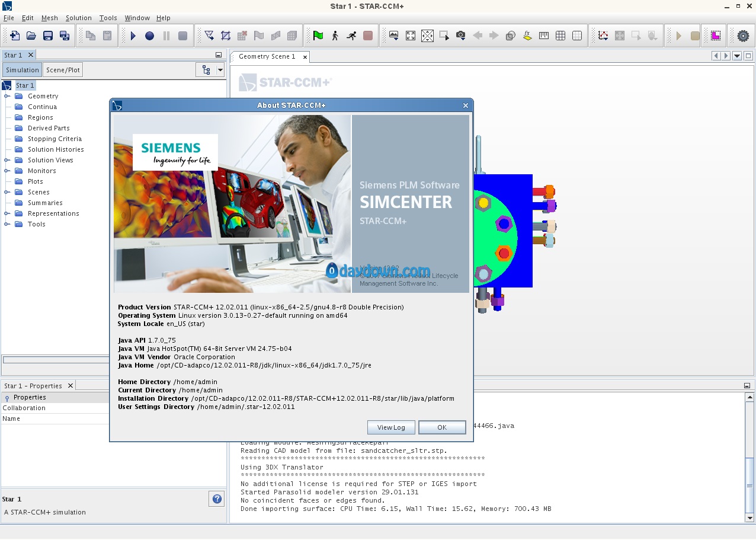The width and height of the screenshot is (756, 540).
Task: Click the Save All toolbar icon
Action: [x=65, y=36]
